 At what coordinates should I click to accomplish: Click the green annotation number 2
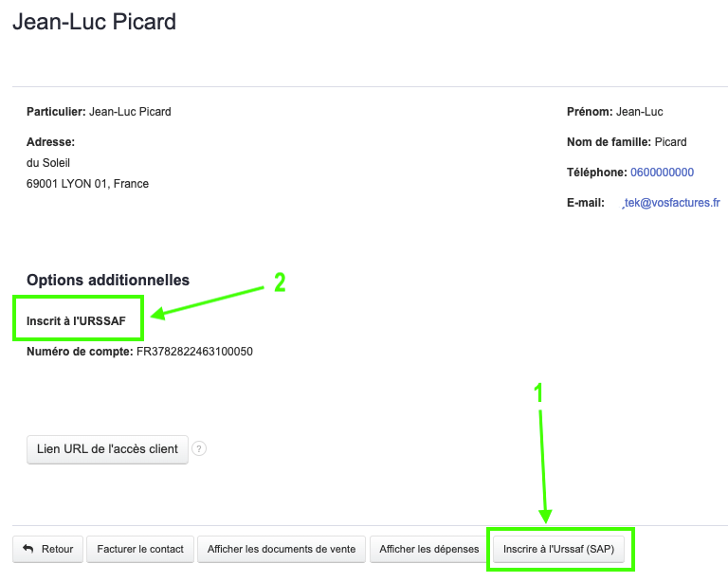point(280,282)
